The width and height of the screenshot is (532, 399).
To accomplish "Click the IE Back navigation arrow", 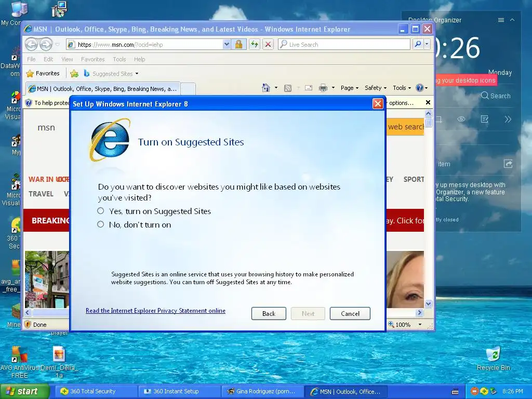I will pyautogui.click(x=32, y=44).
